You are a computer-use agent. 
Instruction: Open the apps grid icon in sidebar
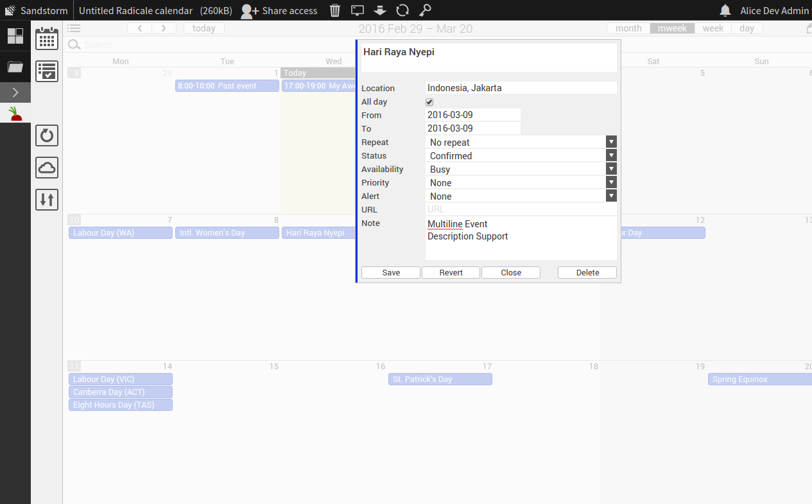tap(15, 36)
